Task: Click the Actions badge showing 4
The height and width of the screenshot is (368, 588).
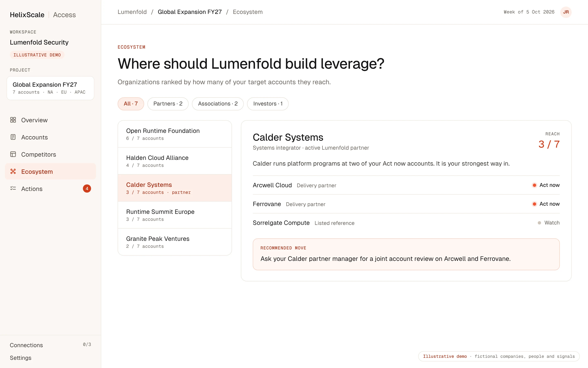Action: point(87,189)
